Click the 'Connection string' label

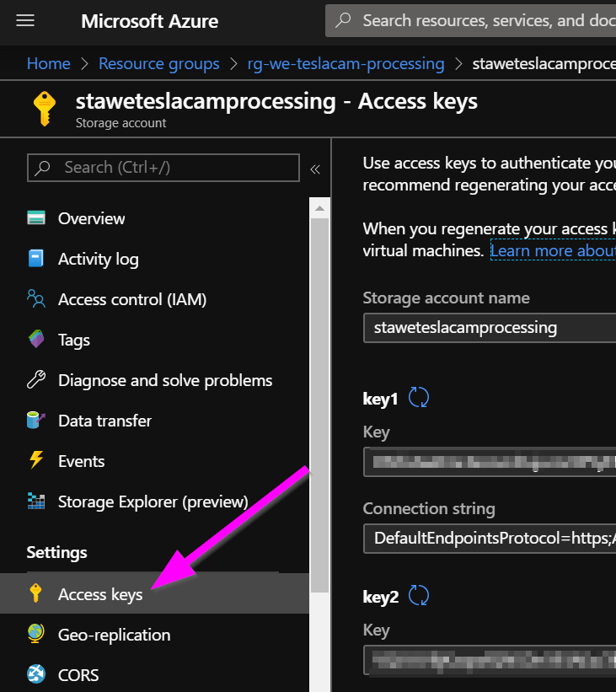(x=429, y=509)
